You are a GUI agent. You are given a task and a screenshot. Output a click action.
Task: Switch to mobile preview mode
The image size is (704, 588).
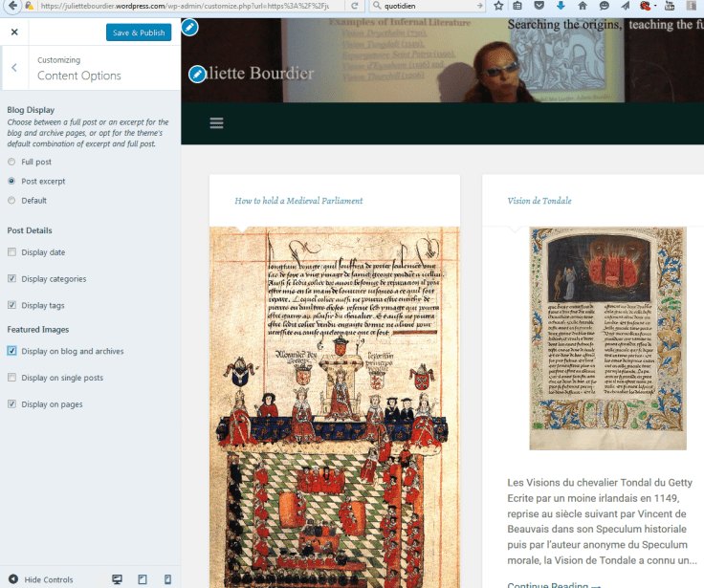[x=167, y=579]
